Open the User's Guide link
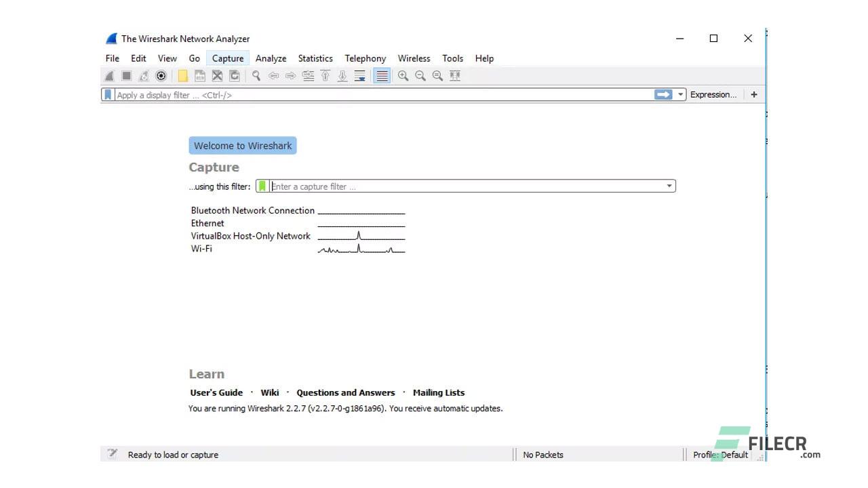Screen dimensions: 868x488 (x=216, y=392)
